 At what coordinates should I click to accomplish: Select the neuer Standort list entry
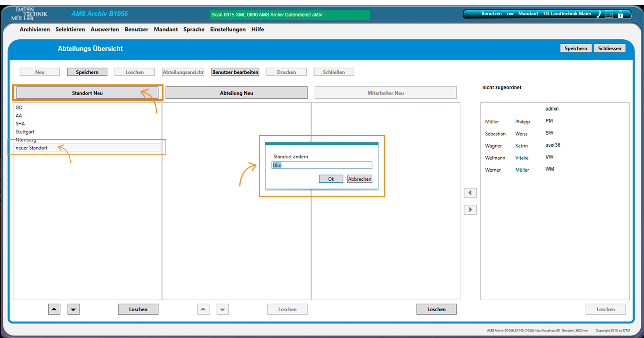point(32,148)
